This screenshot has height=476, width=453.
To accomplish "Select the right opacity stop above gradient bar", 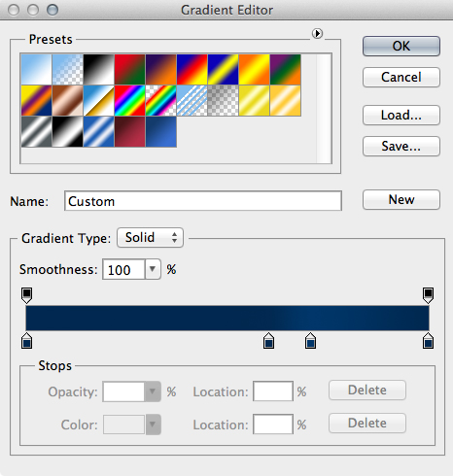I will point(428,295).
